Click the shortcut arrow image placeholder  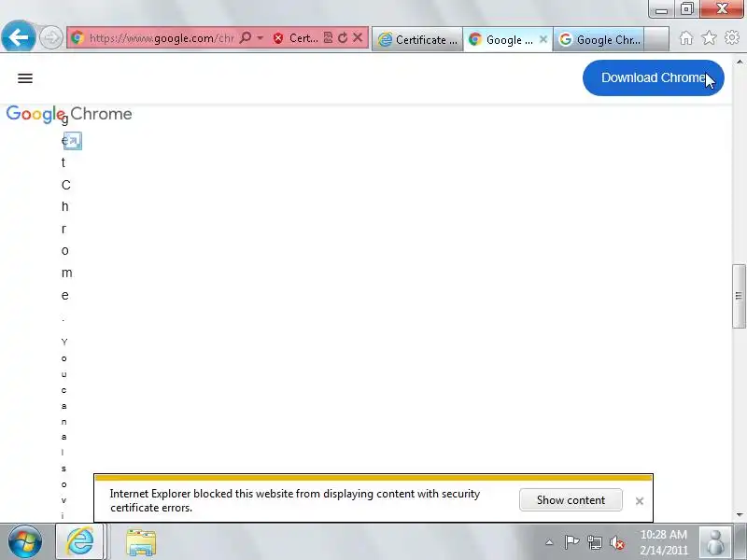(x=73, y=141)
